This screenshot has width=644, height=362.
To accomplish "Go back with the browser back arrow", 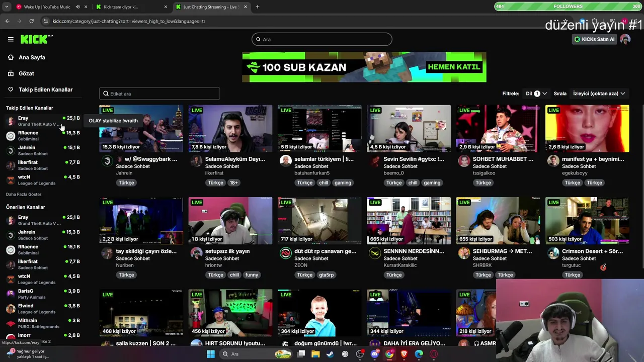I will pos(7,21).
